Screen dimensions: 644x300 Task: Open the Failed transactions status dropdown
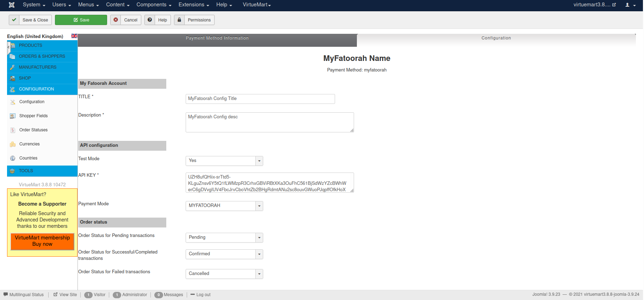259,274
